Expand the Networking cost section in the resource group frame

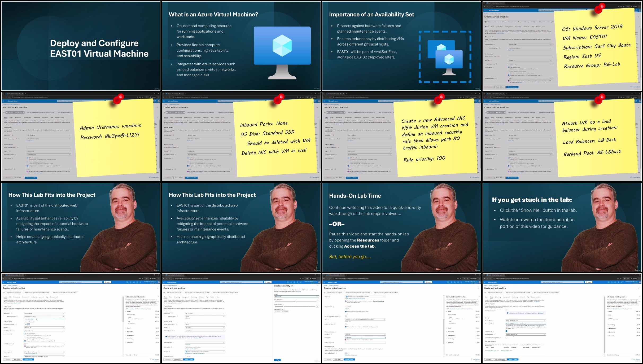point(126,332)
